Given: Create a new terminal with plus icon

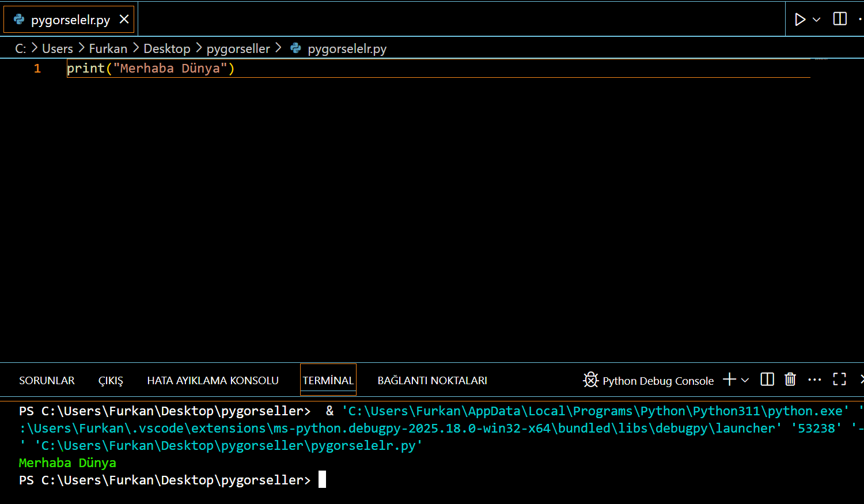Looking at the screenshot, I should coord(729,380).
